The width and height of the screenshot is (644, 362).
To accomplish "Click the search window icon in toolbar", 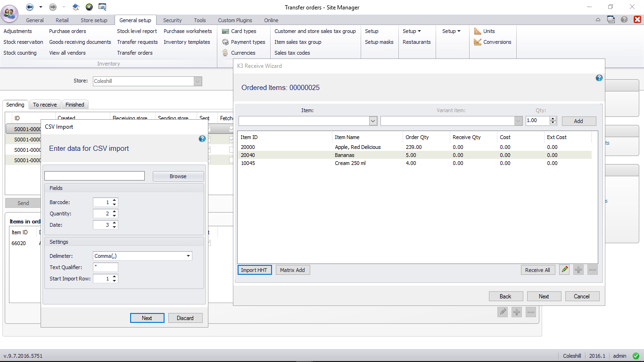I will click(102, 7).
